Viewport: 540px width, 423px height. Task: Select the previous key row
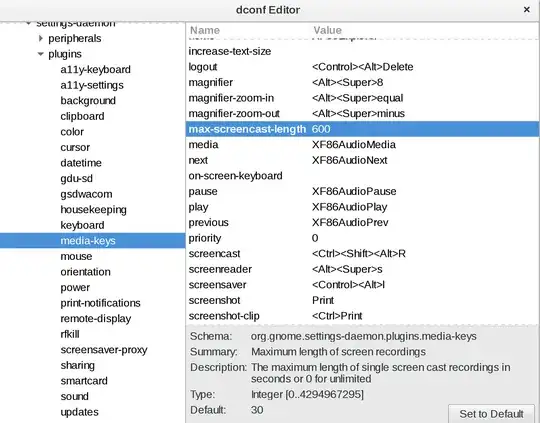[x=362, y=223]
